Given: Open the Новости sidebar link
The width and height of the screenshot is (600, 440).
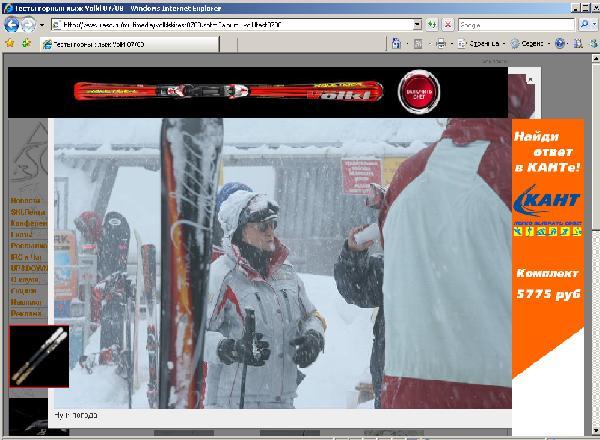Looking at the screenshot, I should pos(25,200).
